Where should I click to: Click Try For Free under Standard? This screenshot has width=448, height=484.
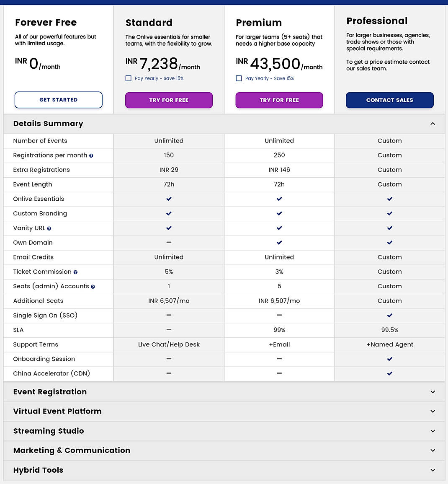[169, 100]
